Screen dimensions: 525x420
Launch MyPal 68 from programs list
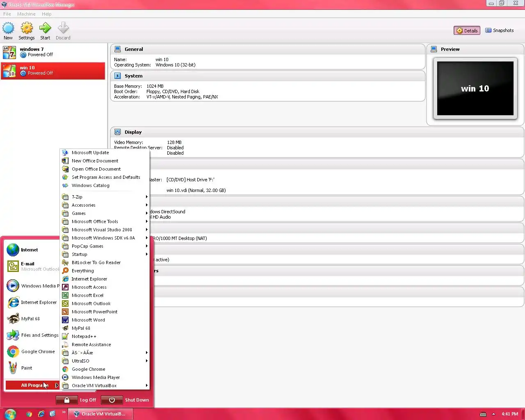point(105,328)
